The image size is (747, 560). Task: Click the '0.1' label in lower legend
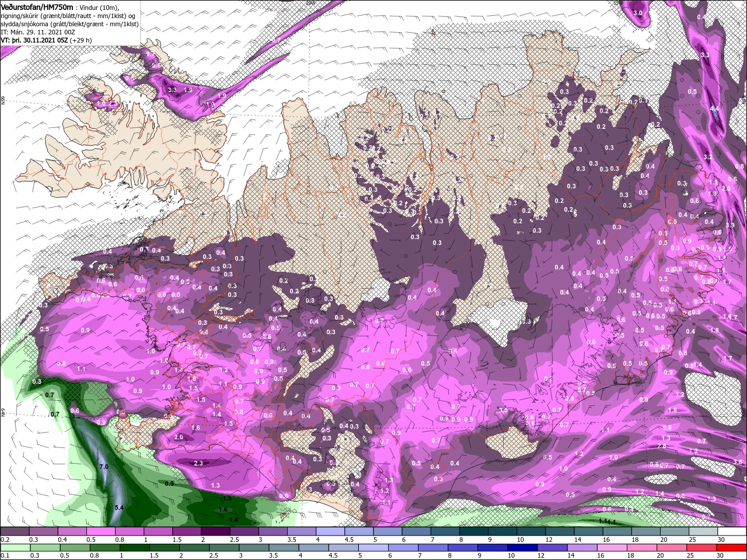pos(4,556)
